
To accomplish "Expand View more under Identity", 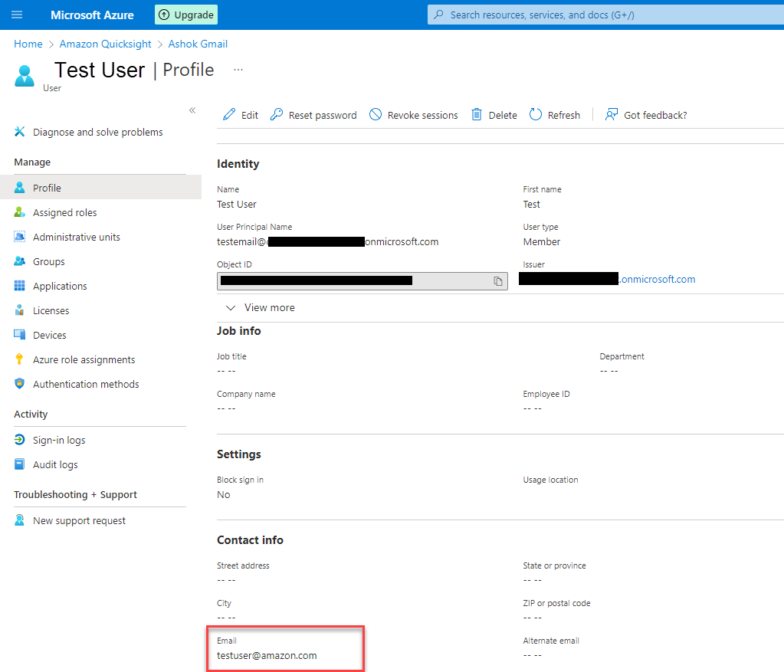I will [261, 307].
